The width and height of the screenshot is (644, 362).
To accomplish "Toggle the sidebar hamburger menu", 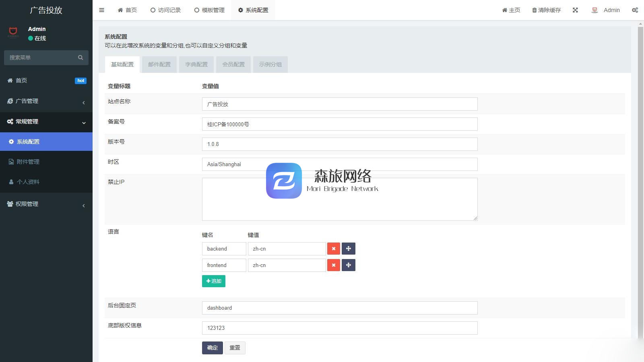I will coord(101,10).
